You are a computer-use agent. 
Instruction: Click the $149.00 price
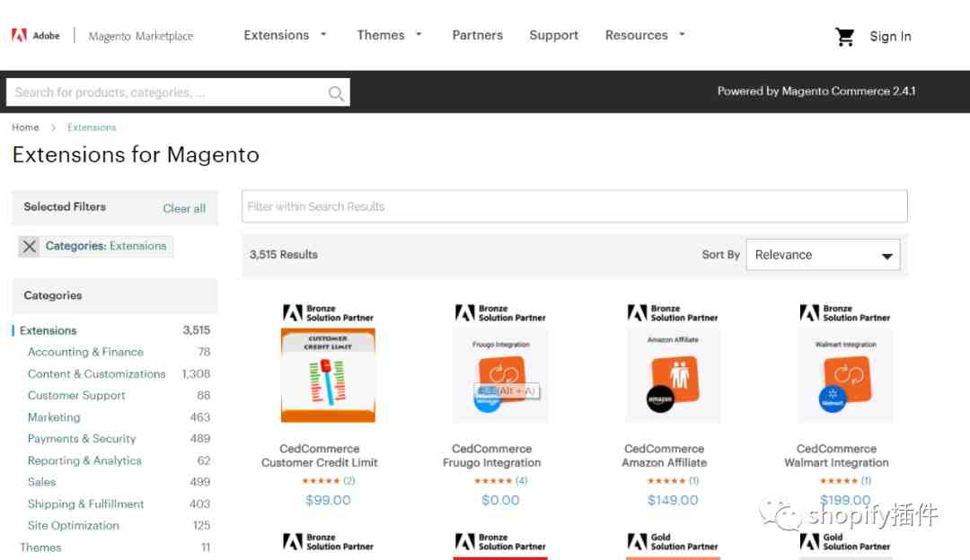tap(673, 500)
